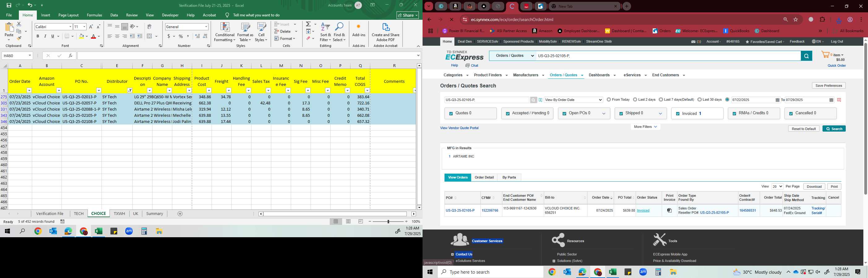Apply accounting dollar number format

point(169,36)
